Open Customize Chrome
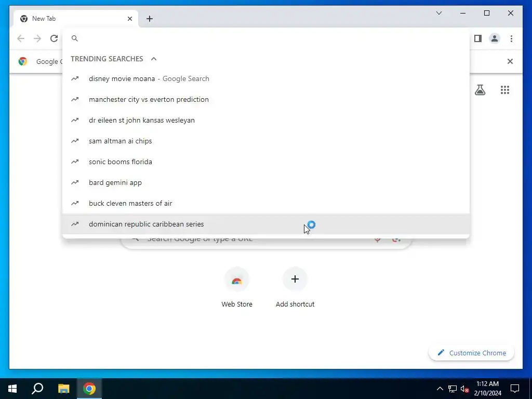This screenshot has width=532, height=399. pos(472,353)
